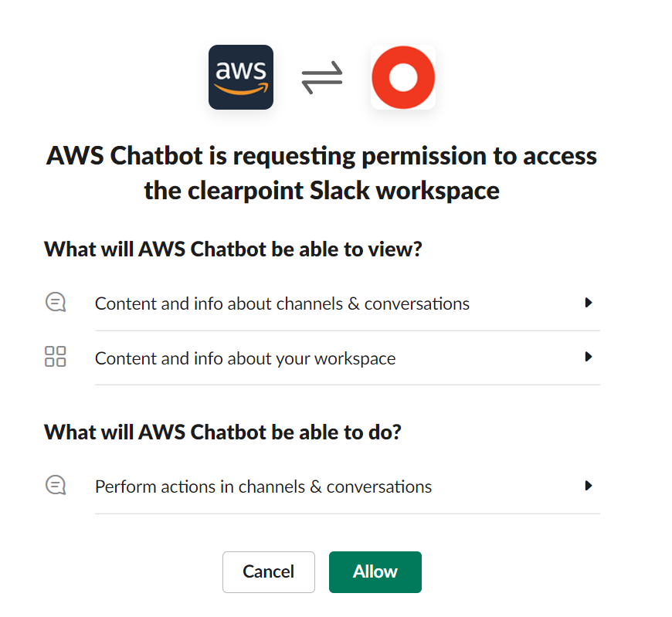Click 'Perform actions in channels & conversations' row
Viewport: 672px width, 617px height.
tap(263, 486)
